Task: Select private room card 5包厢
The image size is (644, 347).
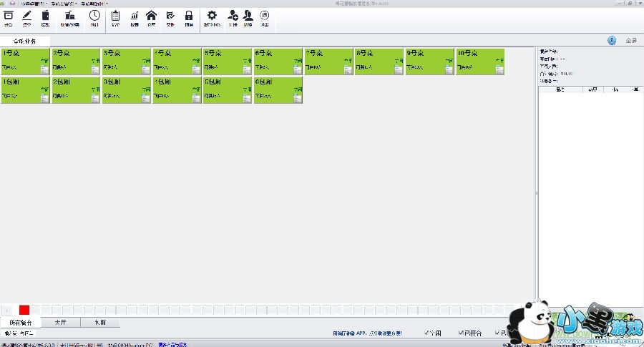Action: [x=227, y=90]
